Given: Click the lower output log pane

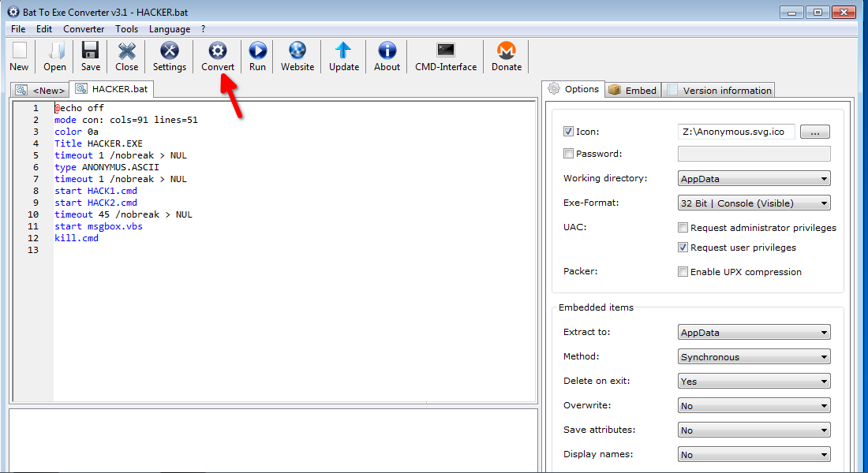Looking at the screenshot, I should click(274, 441).
